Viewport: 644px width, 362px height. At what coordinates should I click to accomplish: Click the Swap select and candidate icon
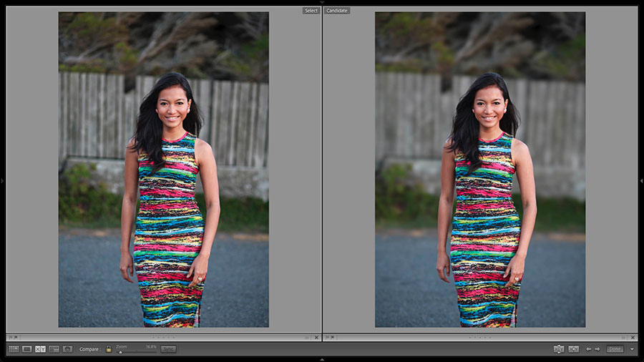(x=558, y=349)
